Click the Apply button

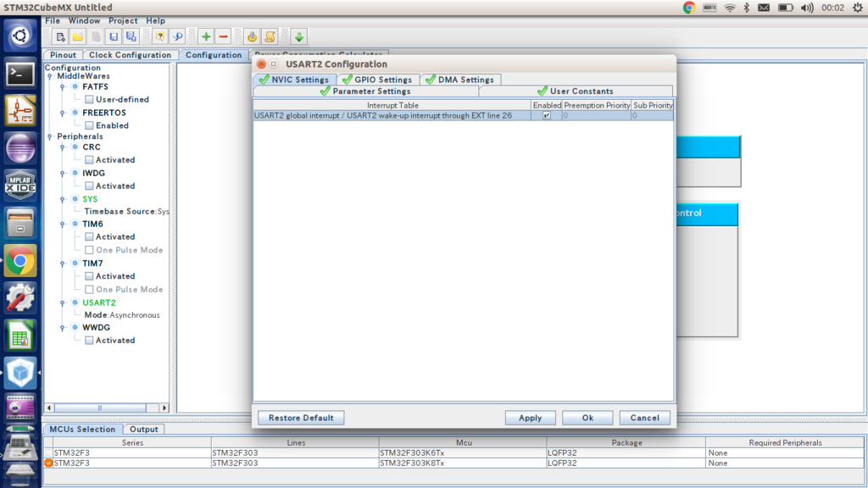[531, 418]
